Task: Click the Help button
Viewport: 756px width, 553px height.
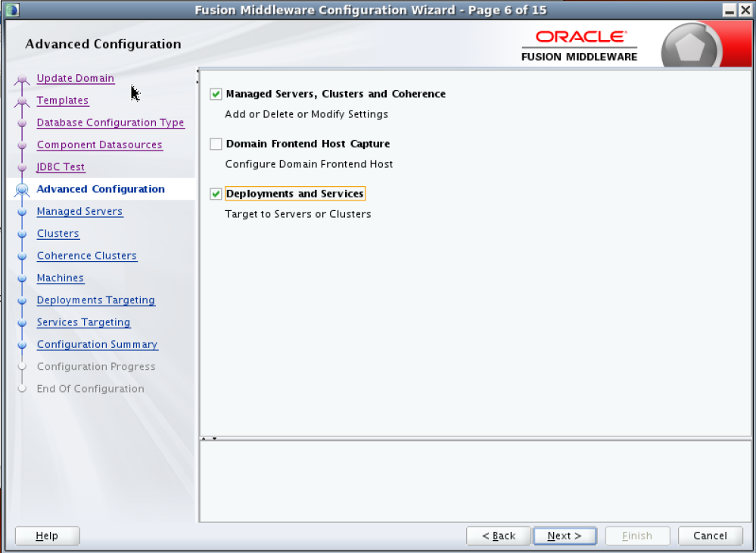Action: click(x=47, y=536)
